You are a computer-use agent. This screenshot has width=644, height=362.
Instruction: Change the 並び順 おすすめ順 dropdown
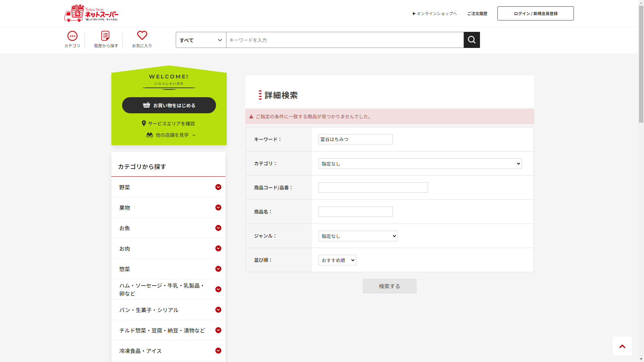click(337, 260)
